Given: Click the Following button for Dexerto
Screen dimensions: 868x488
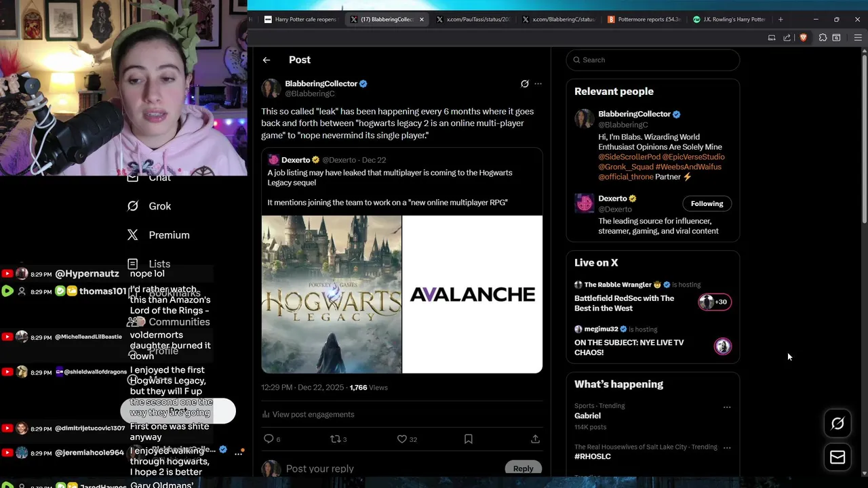Looking at the screenshot, I should pyautogui.click(x=707, y=203).
